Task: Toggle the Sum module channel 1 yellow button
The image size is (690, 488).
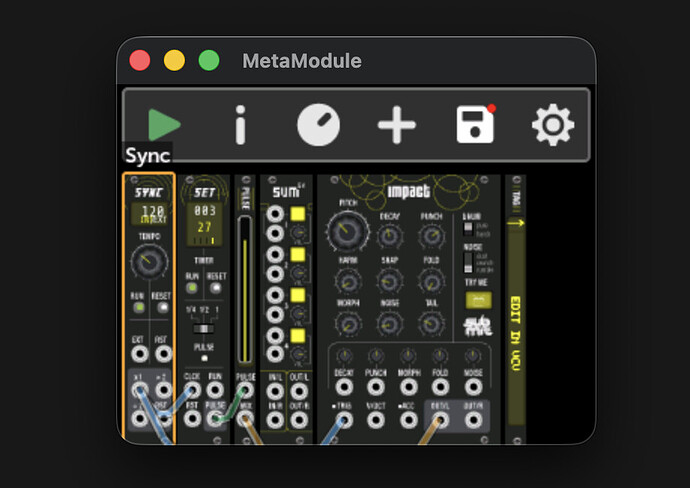Action: 298,214
